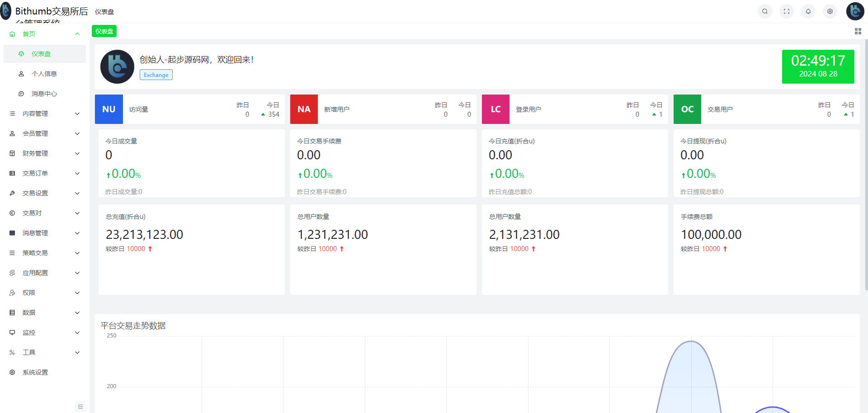
Task: Select the green 仪表盘 tab
Action: click(x=104, y=31)
